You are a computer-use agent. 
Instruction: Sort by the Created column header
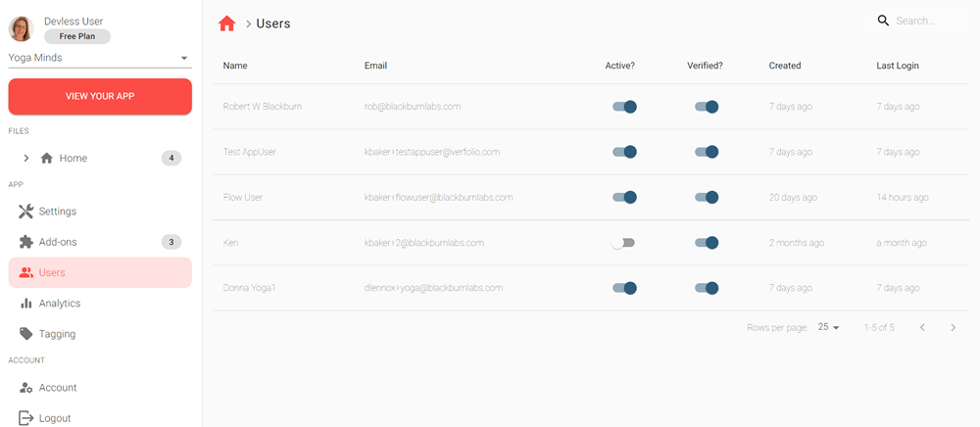point(785,66)
